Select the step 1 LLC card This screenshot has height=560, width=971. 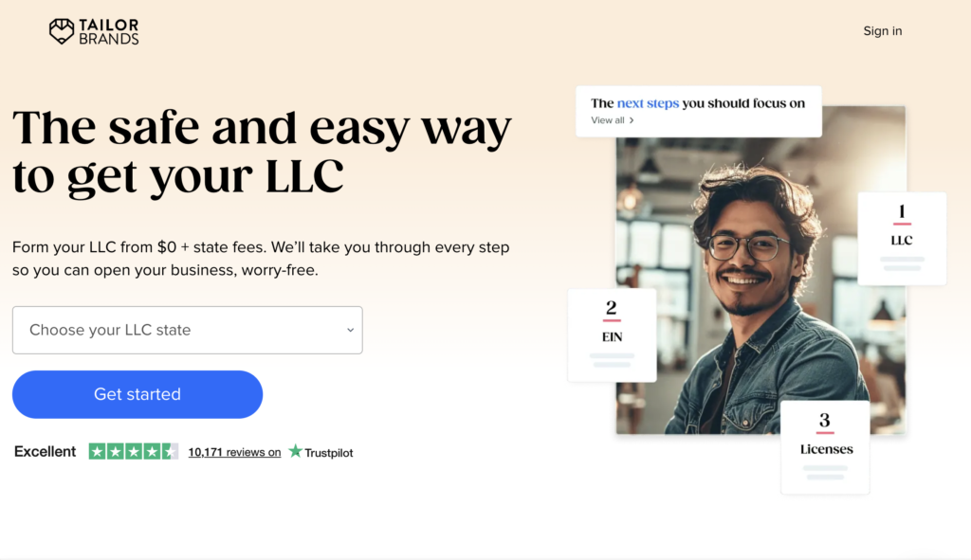tap(902, 239)
